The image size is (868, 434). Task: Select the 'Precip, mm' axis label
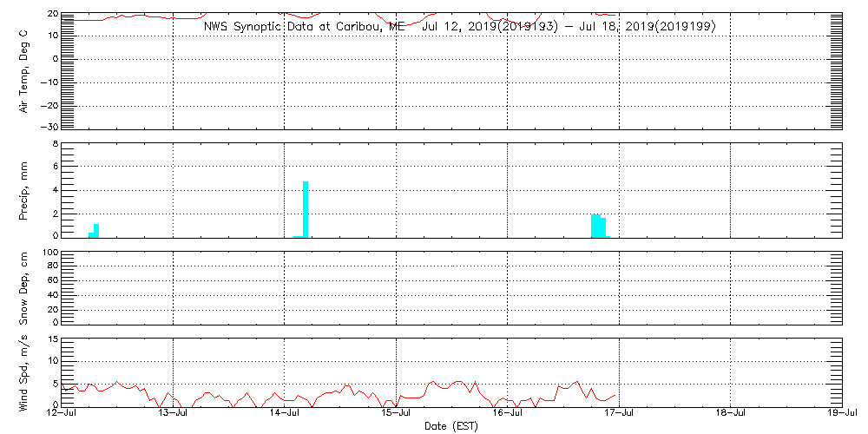point(24,188)
